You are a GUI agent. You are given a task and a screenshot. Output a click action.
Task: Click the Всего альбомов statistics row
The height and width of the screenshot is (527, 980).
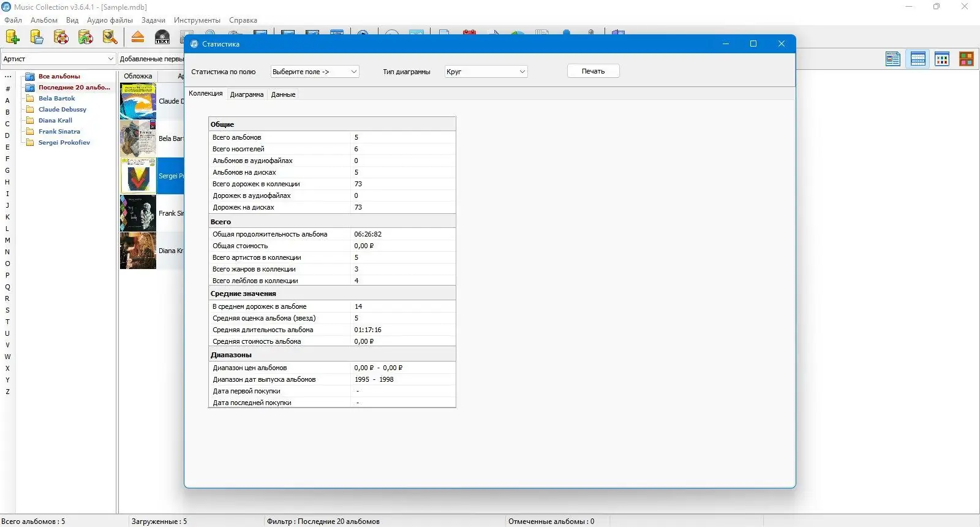(x=332, y=137)
